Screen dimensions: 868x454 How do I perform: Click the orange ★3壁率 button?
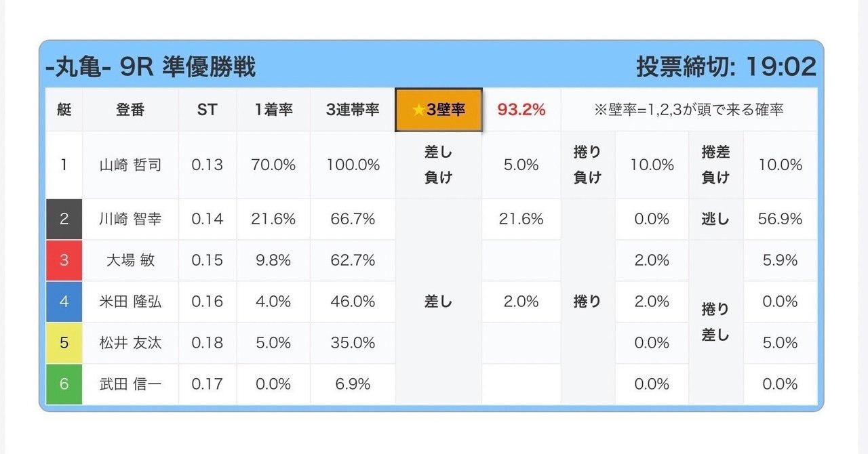tap(439, 110)
